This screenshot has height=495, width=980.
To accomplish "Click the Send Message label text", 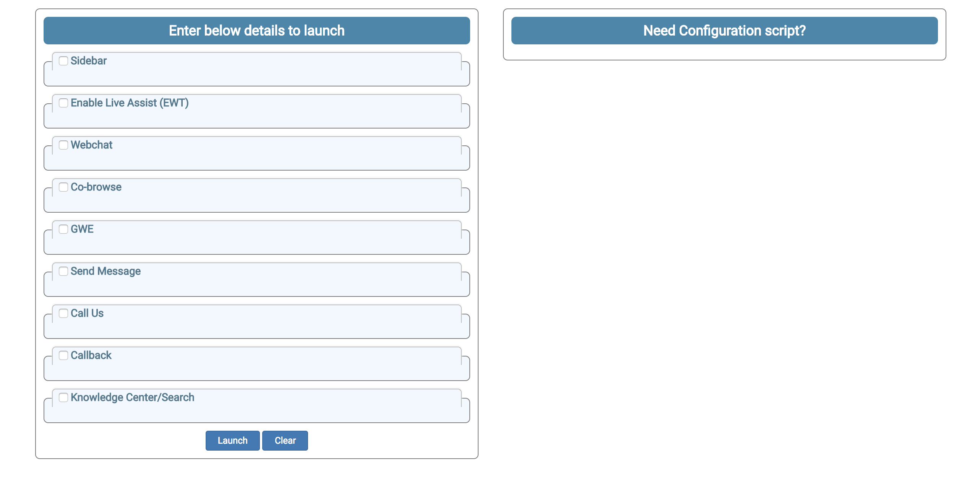I will (105, 271).
